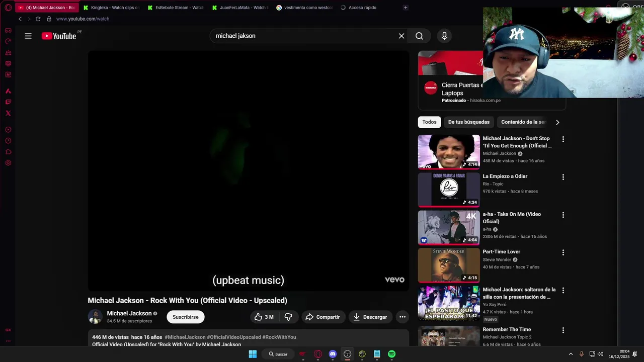Switch to the Kingteka browser tab
The height and width of the screenshot is (362, 644).
112,8
